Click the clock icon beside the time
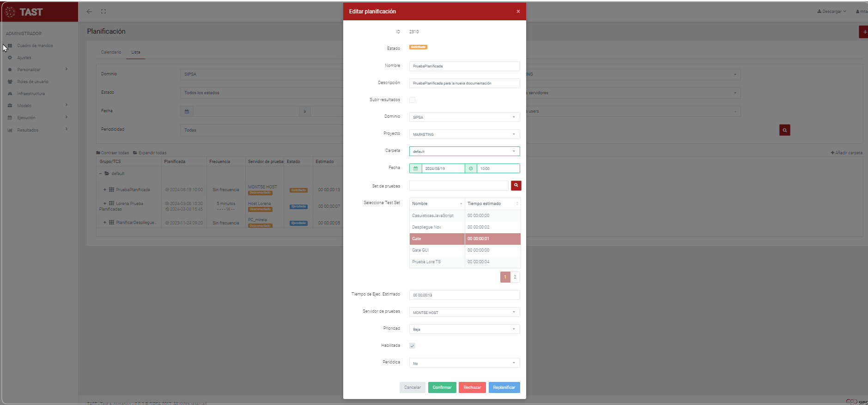This screenshot has height=405, width=868. pyautogui.click(x=471, y=169)
